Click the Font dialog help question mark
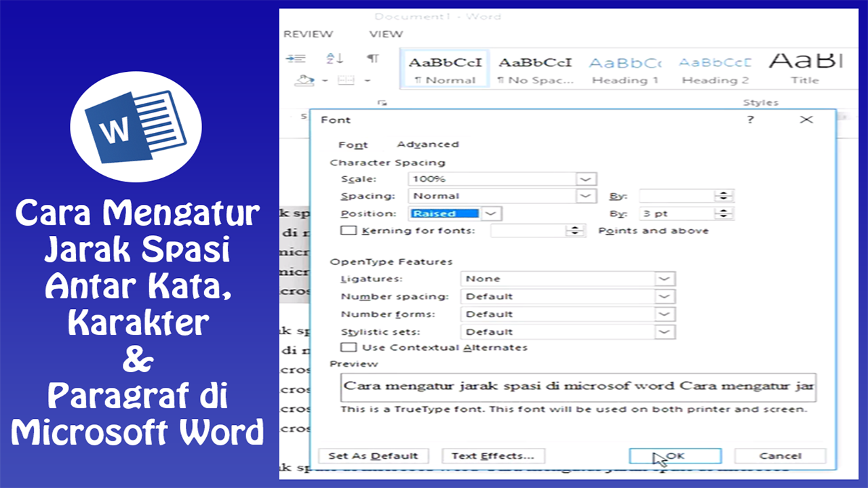868x488 pixels. 751,119
